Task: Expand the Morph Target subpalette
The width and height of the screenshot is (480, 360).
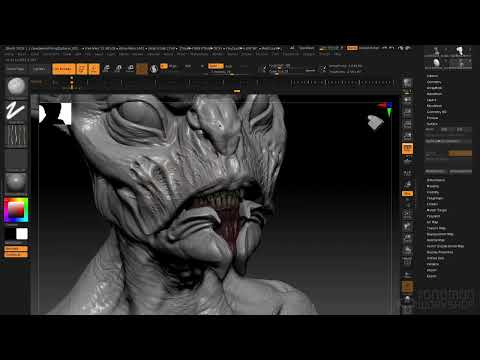Action: click(437, 210)
